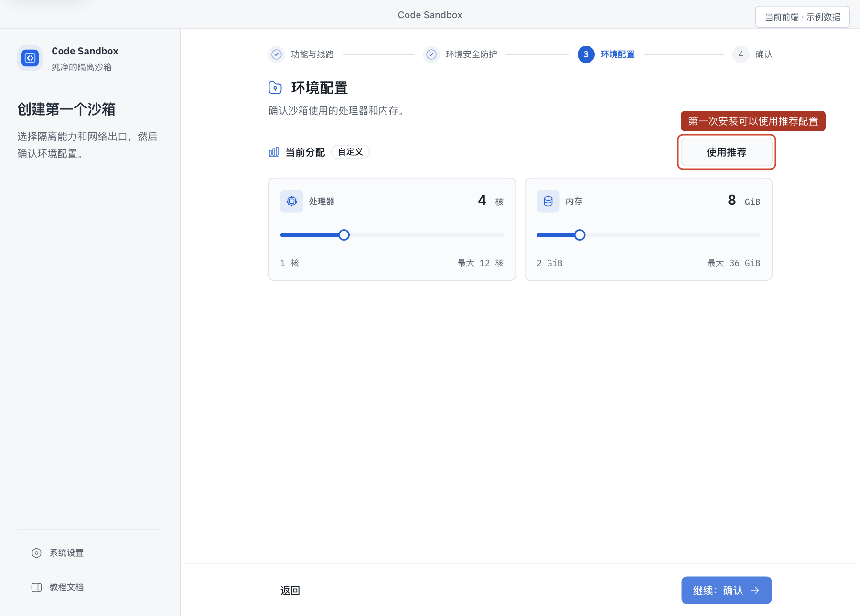The width and height of the screenshot is (860, 616).
Task: Click the bar chart icon beside 当前分配
Action: [274, 152]
